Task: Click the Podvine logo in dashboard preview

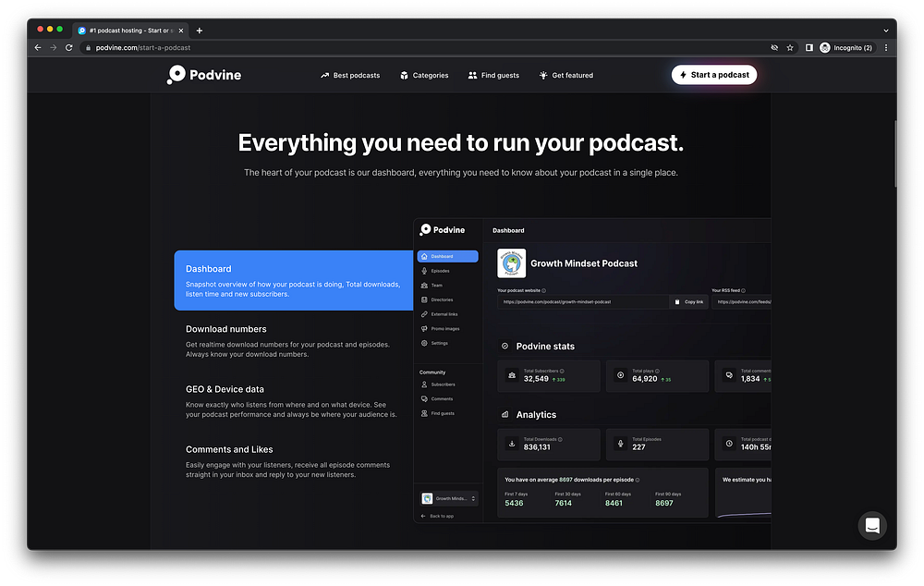Action: coord(443,230)
